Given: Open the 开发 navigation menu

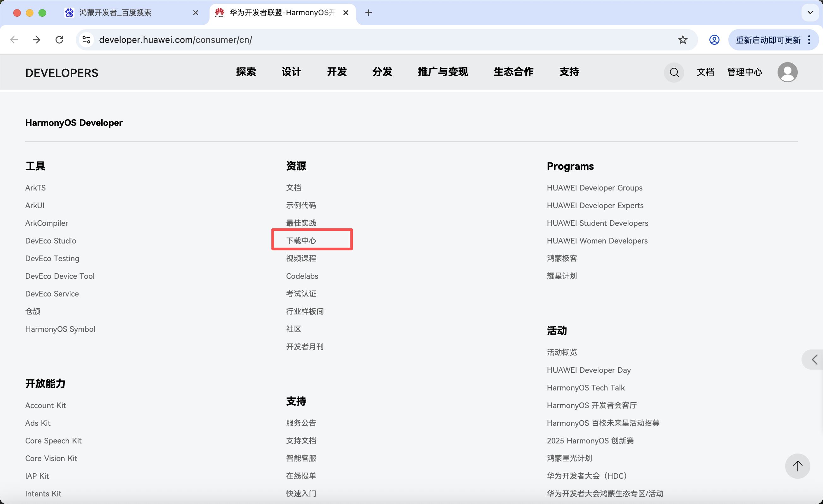Looking at the screenshot, I should (x=337, y=72).
